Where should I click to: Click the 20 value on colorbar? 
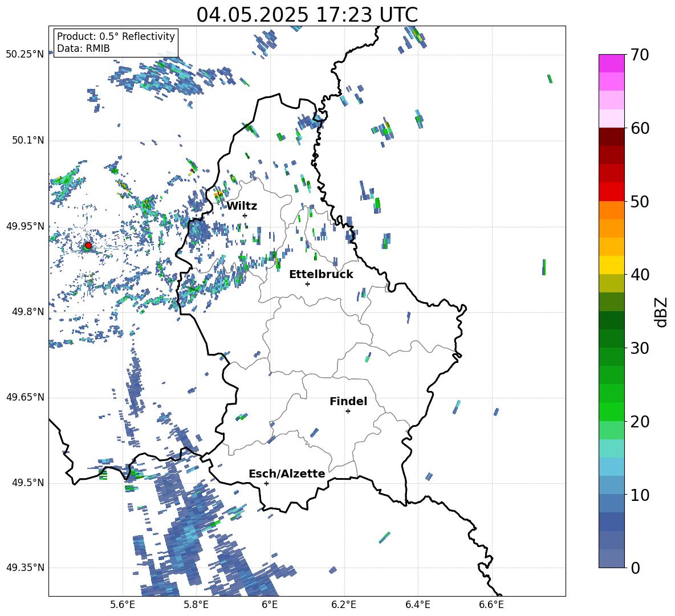pyautogui.click(x=640, y=421)
